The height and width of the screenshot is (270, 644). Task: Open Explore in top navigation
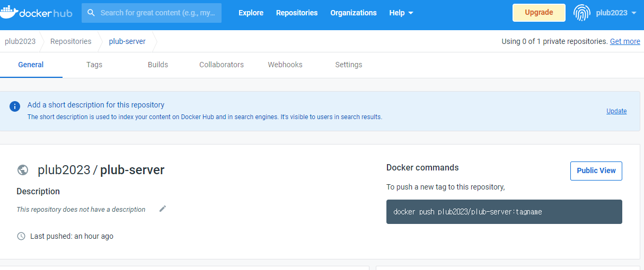[x=251, y=13]
